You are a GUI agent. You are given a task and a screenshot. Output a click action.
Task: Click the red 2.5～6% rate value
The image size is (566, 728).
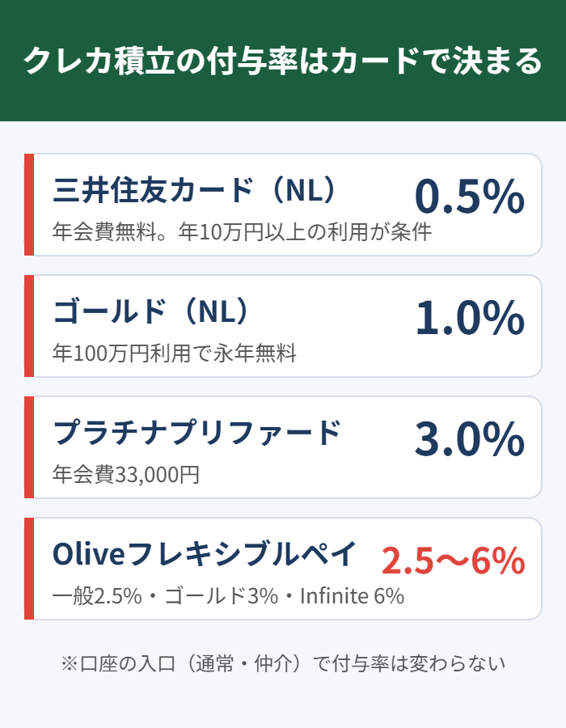pyautogui.click(x=454, y=561)
